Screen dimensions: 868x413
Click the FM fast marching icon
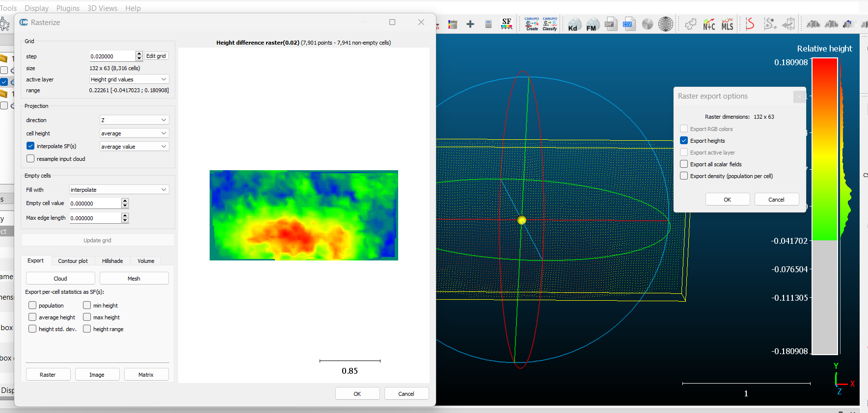pyautogui.click(x=593, y=24)
